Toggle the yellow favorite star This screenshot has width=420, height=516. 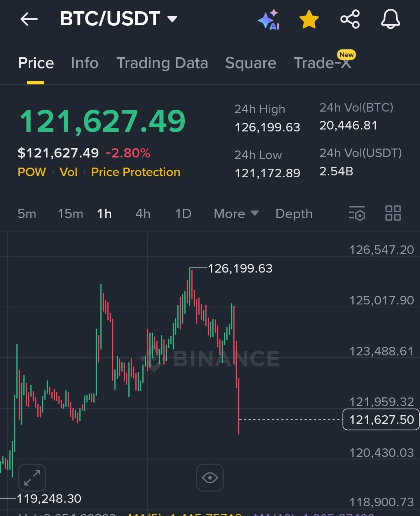pyautogui.click(x=309, y=19)
